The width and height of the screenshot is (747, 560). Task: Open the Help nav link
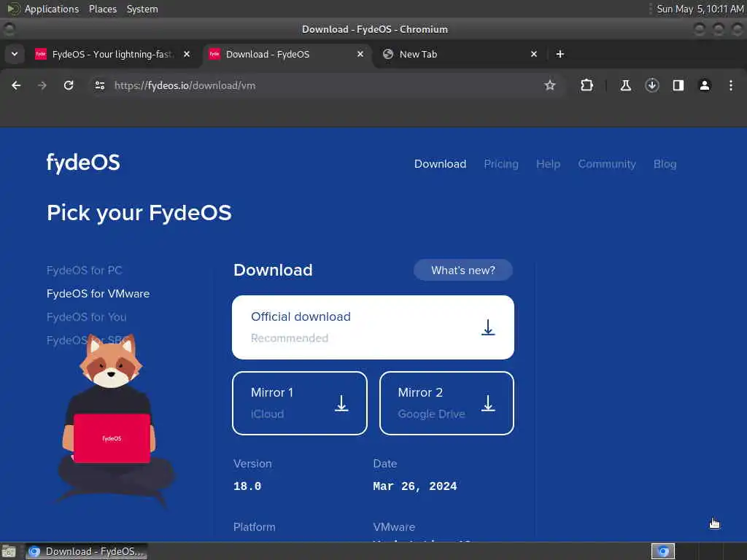[x=549, y=164]
